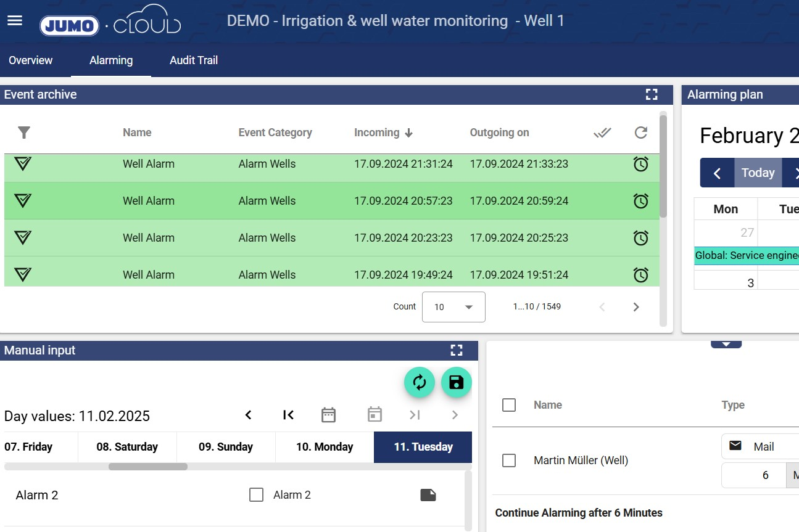Toggle the select-all checkbox beside Name header
The width and height of the screenshot is (799, 532).
click(509, 405)
